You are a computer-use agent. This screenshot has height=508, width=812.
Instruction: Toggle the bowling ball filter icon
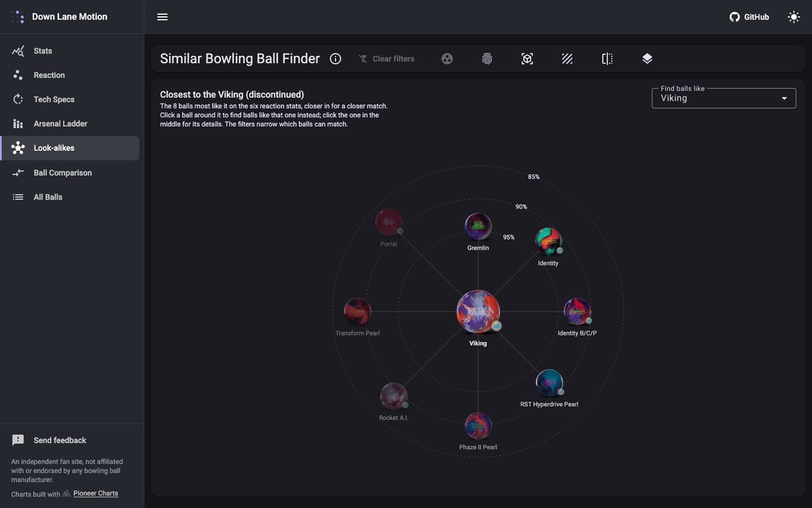pyautogui.click(x=447, y=59)
